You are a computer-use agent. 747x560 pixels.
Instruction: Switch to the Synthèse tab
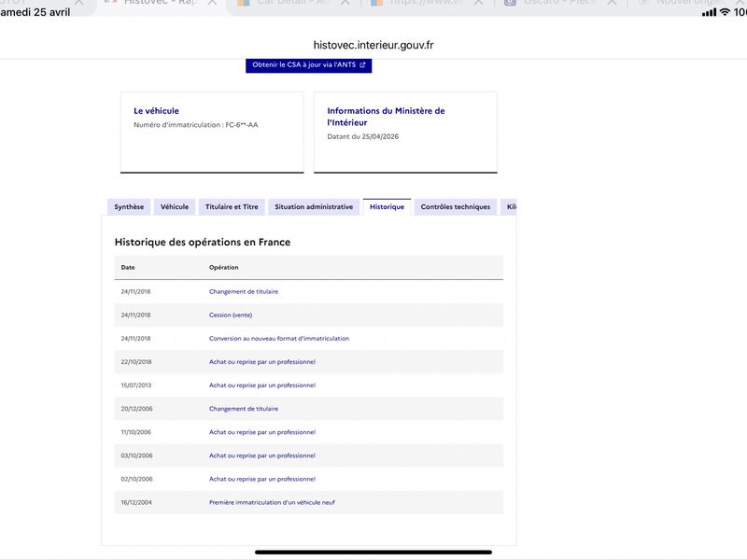pos(129,207)
